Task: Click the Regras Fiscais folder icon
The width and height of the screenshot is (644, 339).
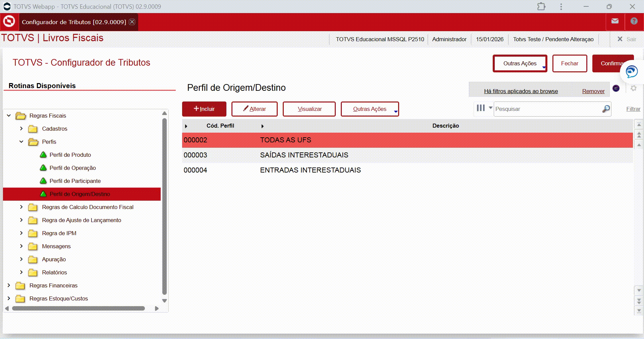Action: [20, 116]
